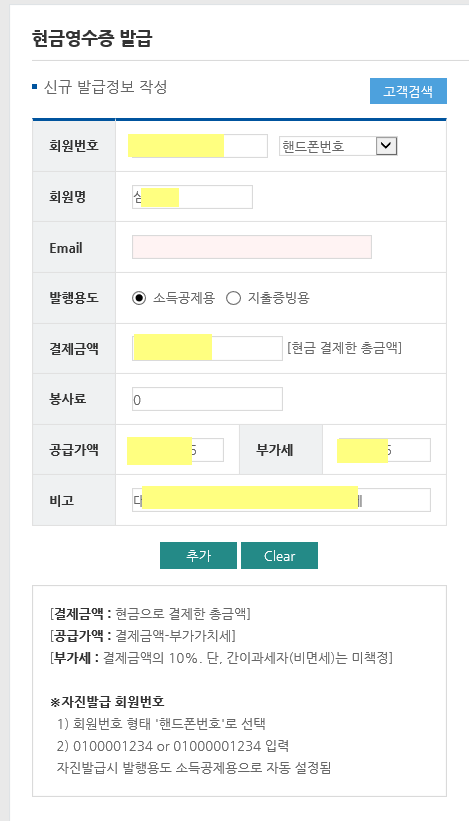
Task: Click the 비고 remarks field
Action: [x=281, y=500]
